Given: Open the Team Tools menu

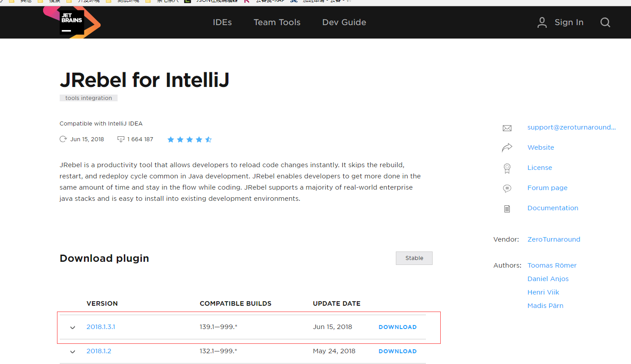Looking at the screenshot, I should pos(277,22).
